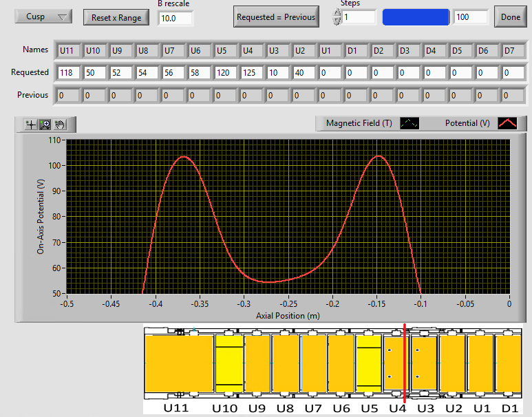Click the field showing 100 beside progress bar
Image resolution: width=532 pixels, height=417 pixels.
click(x=471, y=17)
